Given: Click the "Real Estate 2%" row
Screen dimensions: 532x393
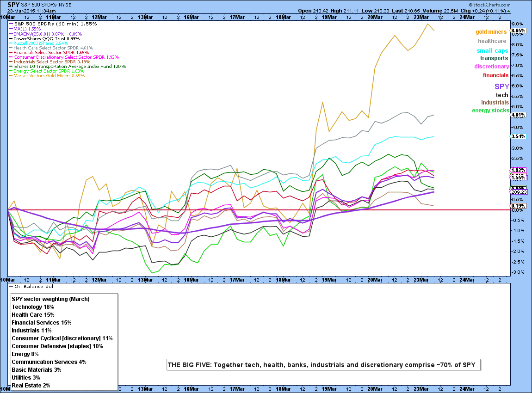Looking at the screenshot, I should pyautogui.click(x=31, y=385).
